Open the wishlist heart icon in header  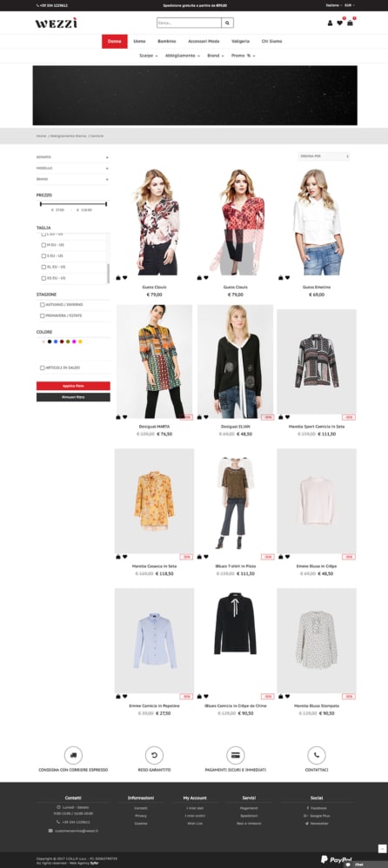(x=340, y=23)
